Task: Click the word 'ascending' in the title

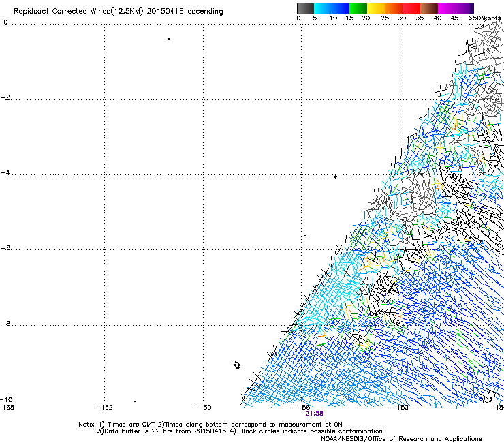Action: click(x=206, y=12)
